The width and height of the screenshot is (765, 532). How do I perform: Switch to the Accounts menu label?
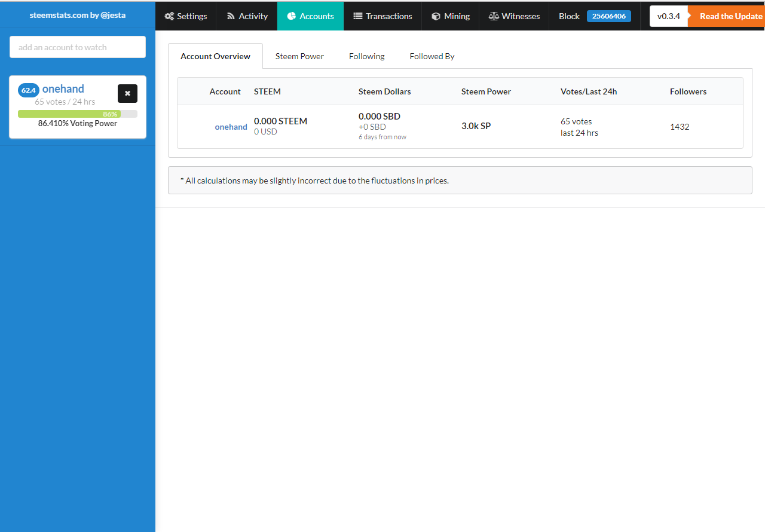pyautogui.click(x=317, y=16)
